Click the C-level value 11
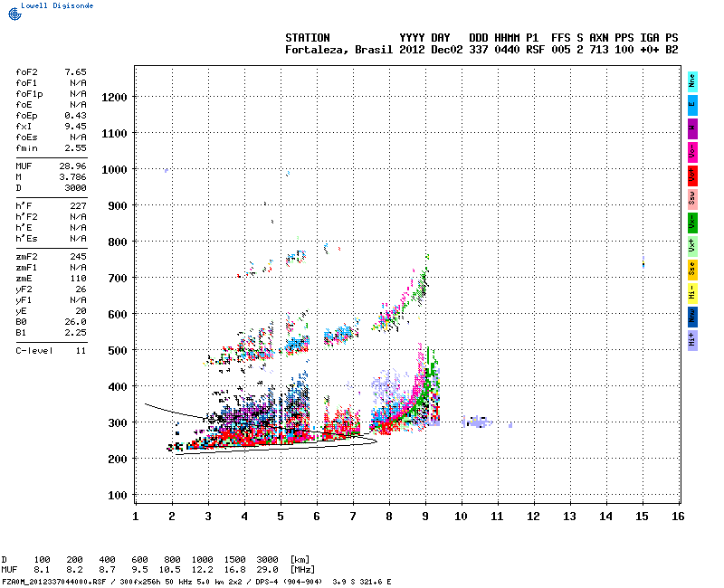724x588 pixels. tap(81, 351)
